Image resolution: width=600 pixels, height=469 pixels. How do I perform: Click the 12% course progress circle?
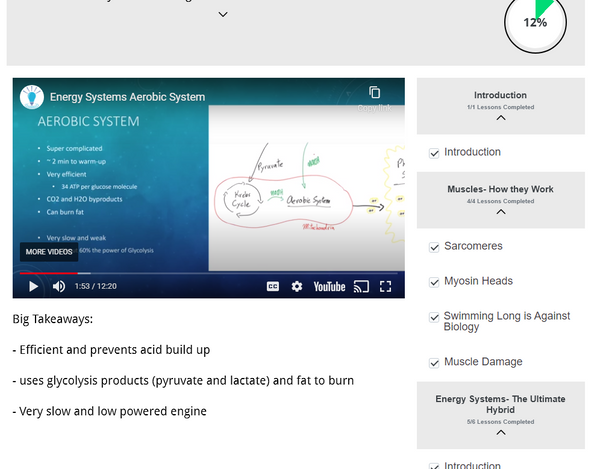coord(535,22)
